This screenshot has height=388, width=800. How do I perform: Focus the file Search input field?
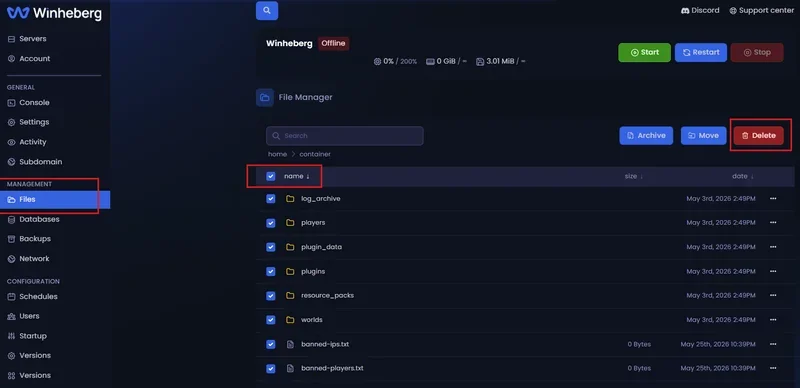click(344, 136)
